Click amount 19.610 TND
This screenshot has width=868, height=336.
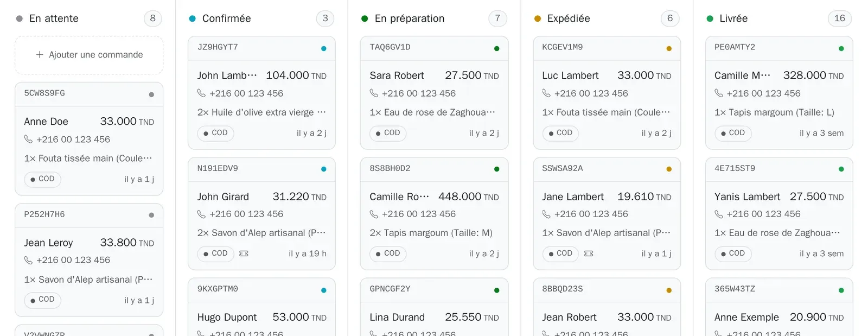coord(644,196)
